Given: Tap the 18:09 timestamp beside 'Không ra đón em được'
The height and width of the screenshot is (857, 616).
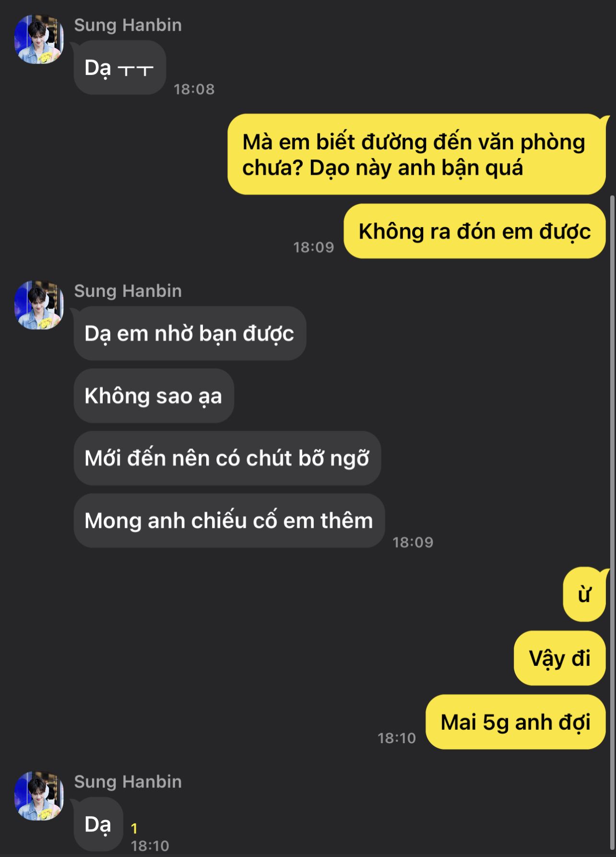Looking at the screenshot, I should point(314,247).
